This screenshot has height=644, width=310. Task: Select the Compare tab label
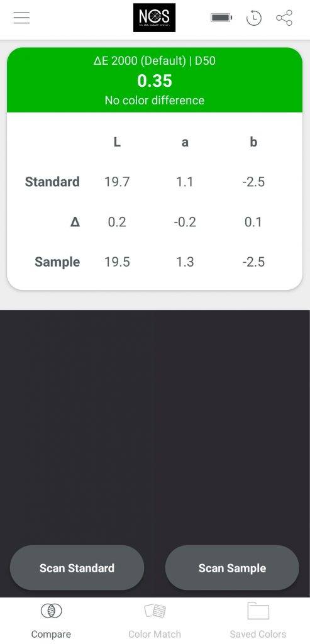[x=51, y=634]
